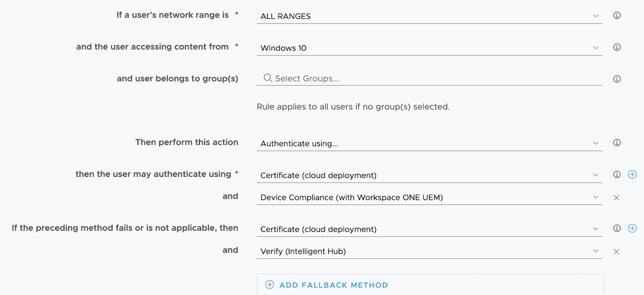Screen dimensions: 644x295
Task: Remove Verify (Intelligent Hub) method with X
Action: 616,252
